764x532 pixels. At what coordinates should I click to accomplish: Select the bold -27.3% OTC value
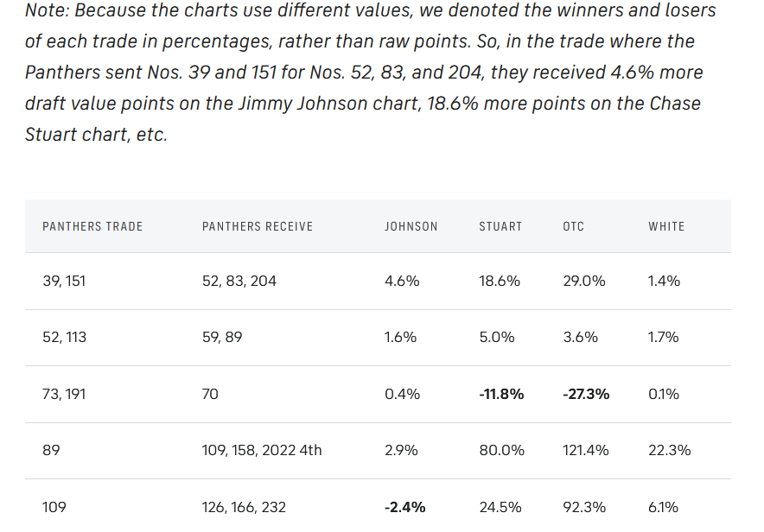[x=586, y=394]
